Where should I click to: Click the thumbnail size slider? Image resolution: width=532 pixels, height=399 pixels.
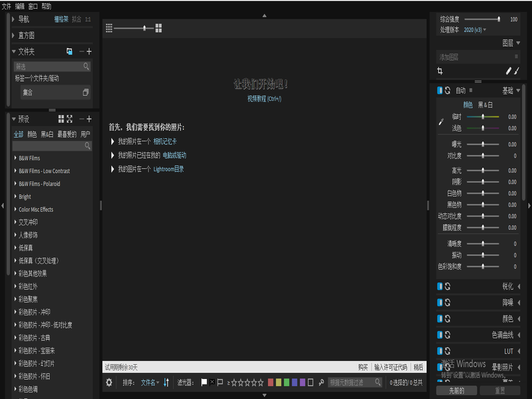point(135,28)
